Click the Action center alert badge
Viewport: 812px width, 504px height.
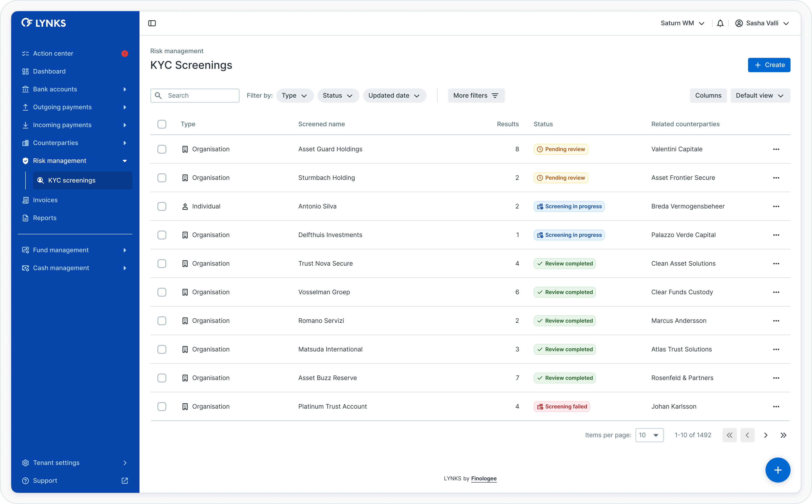click(x=125, y=54)
